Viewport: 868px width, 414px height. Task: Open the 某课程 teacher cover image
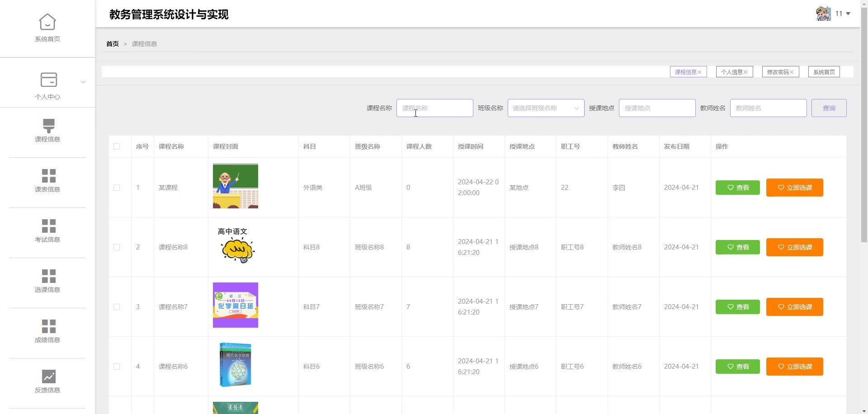(236, 186)
